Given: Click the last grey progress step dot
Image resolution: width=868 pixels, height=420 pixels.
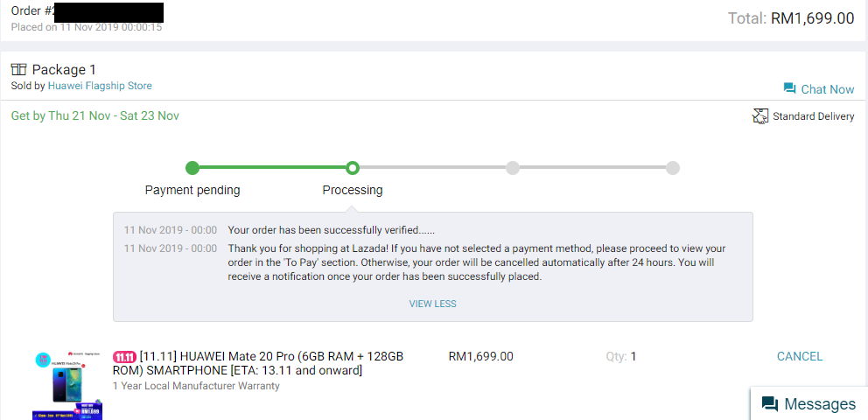Looking at the screenshot, I should click(x=672, y=167).
